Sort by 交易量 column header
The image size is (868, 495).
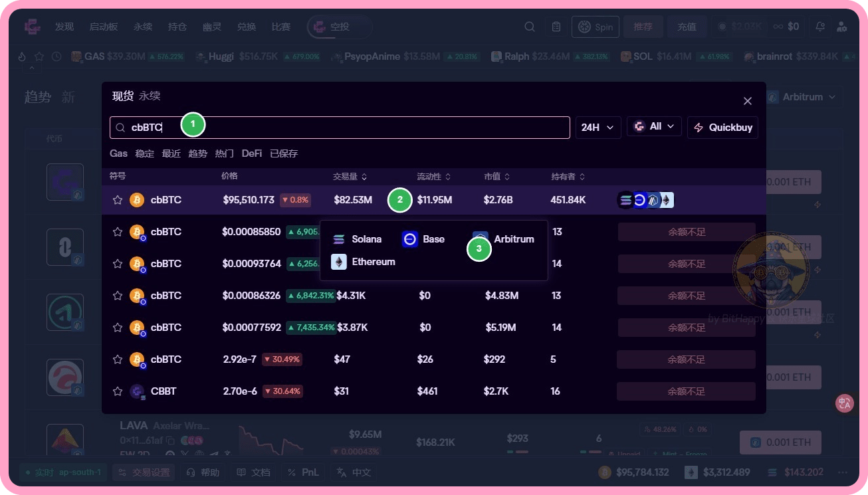coord(350,177)
